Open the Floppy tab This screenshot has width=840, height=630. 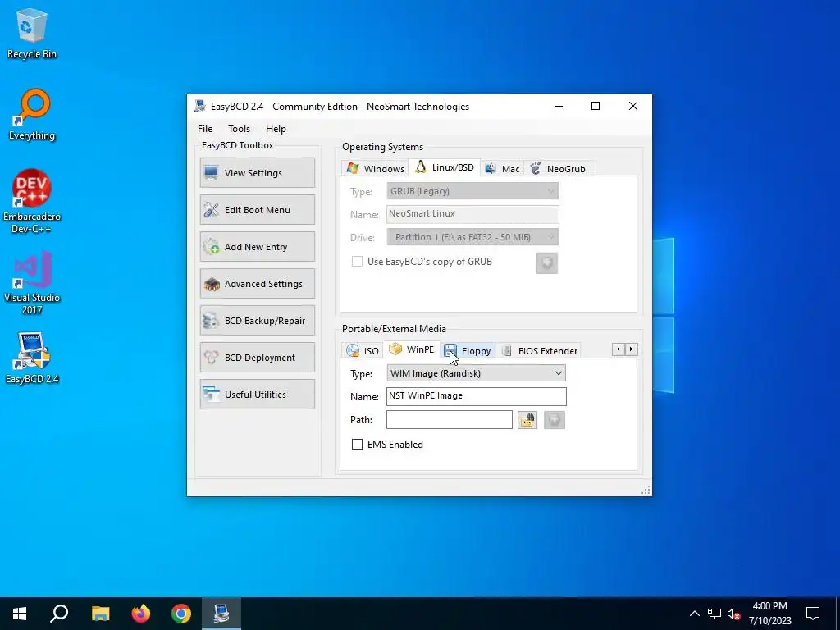[468, 350]
